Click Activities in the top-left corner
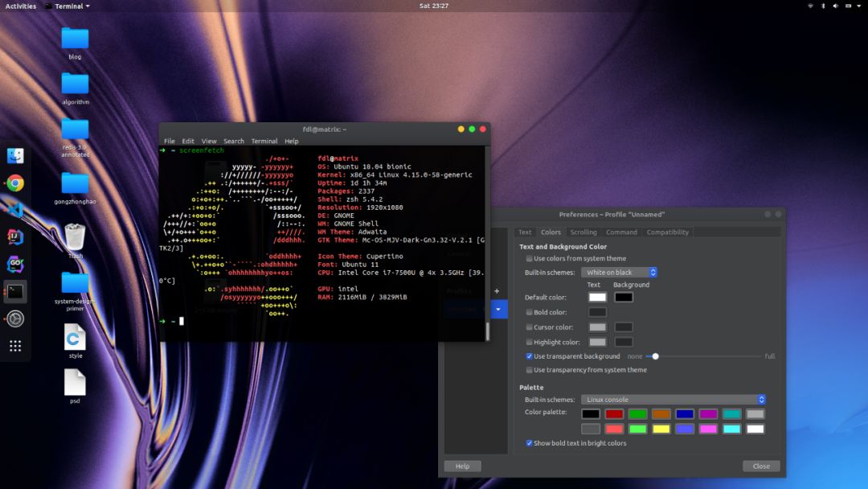Viewport: 868px width, 489px height. (x=19, y=6)
